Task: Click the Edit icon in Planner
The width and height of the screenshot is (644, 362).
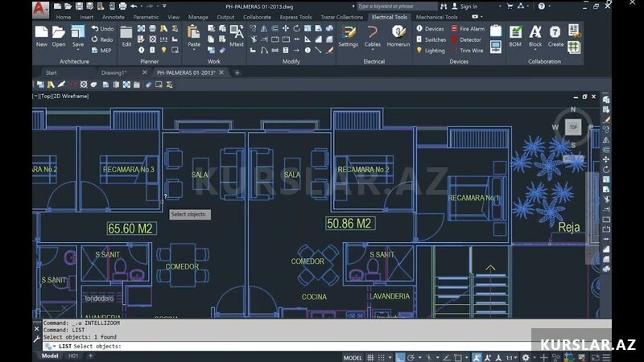Action: click(126, 32)
